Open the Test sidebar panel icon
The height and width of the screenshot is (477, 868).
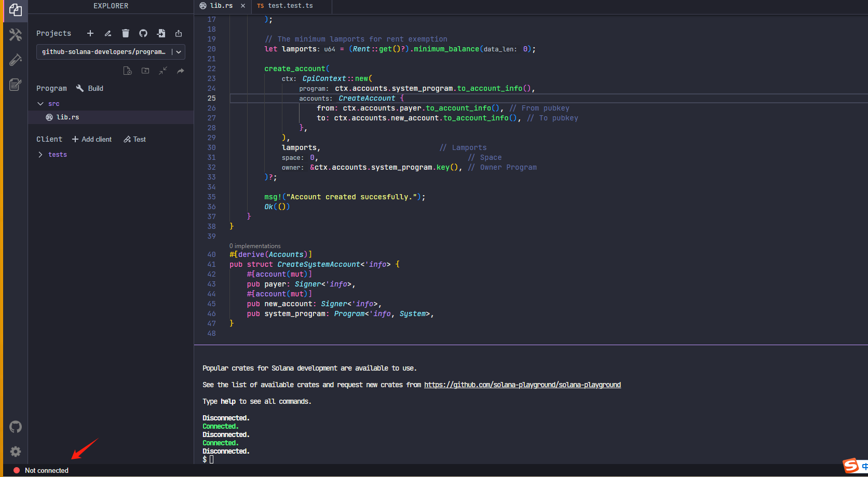[15, 60]
